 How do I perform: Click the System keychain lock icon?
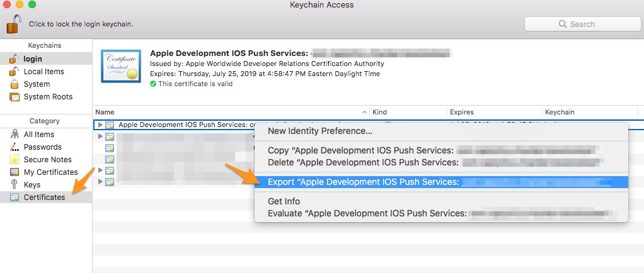tap(14, 84)
